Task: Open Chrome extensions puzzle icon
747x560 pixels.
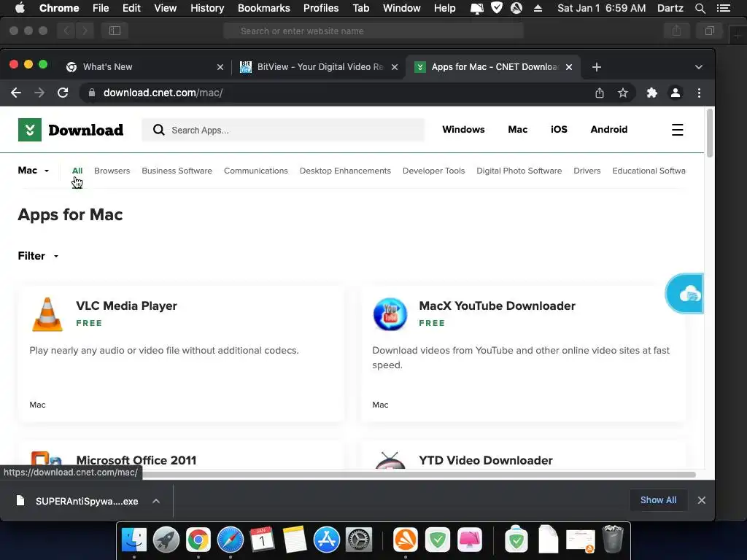Action: [x=651, y=93]
